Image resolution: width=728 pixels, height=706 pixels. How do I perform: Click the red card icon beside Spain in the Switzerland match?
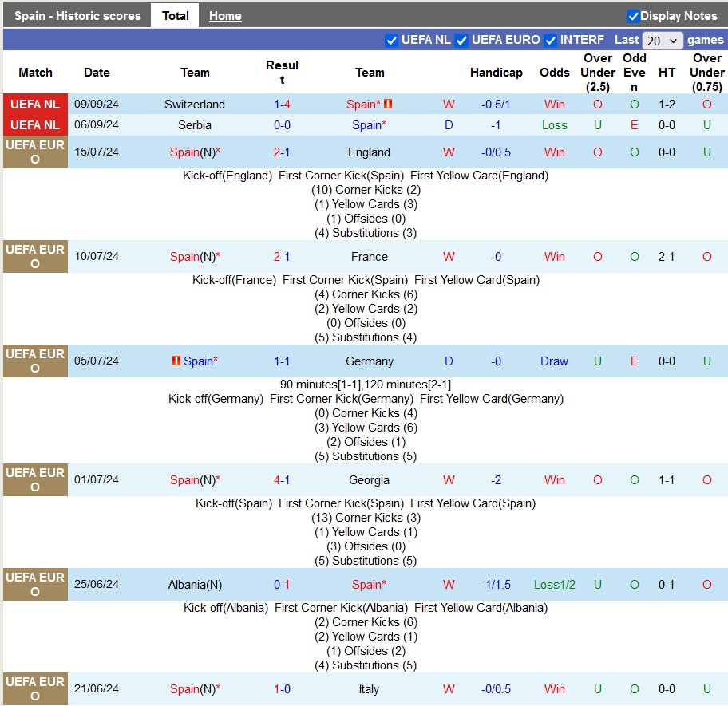point(389,105)
